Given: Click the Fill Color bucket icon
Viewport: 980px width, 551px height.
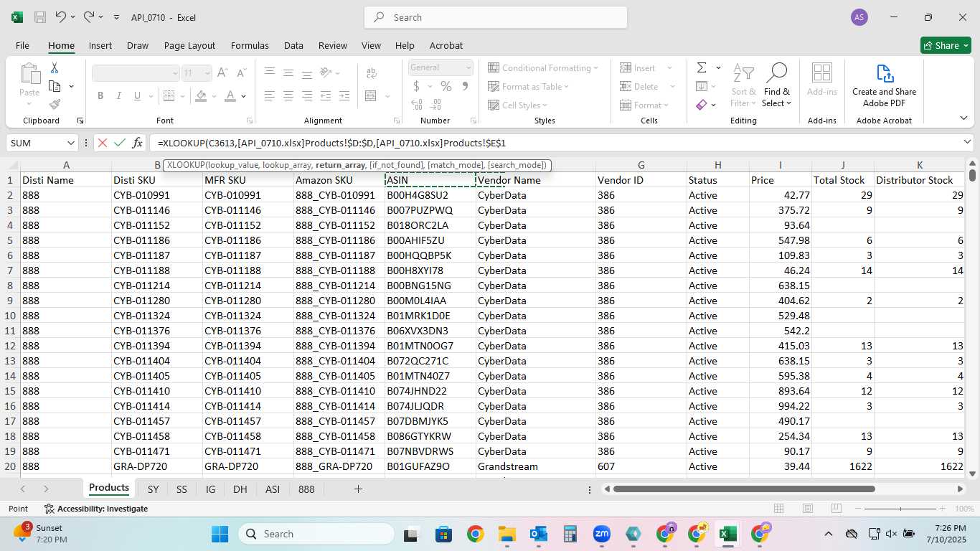Looking at the screenshot, I should [202, 96].
